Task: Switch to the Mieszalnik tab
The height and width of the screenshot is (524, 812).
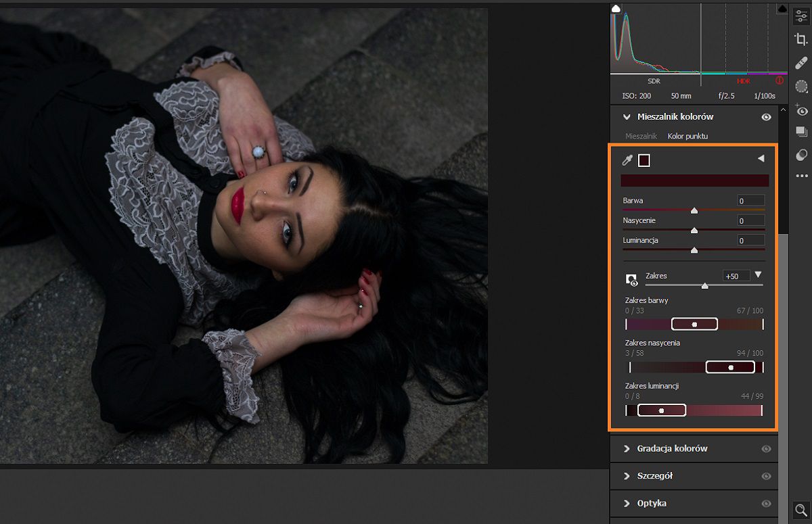Action: point(641,136)
